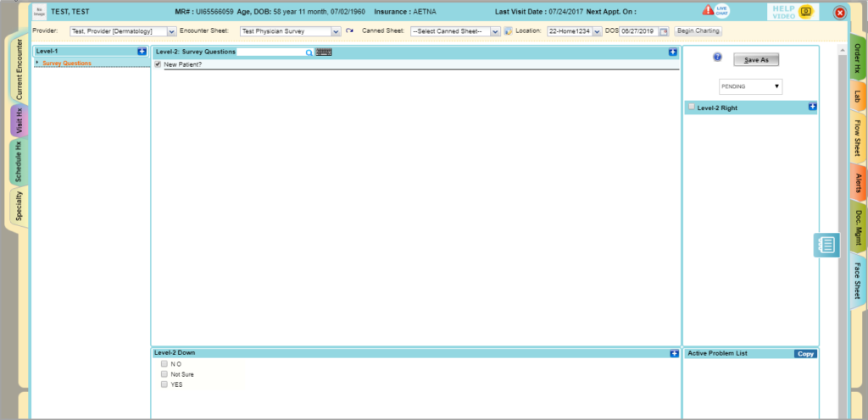Screen dimensions: 868x420
Task: Expand the PENDING status dropdown
Action: pyautogui.click(x=748, y=86)
